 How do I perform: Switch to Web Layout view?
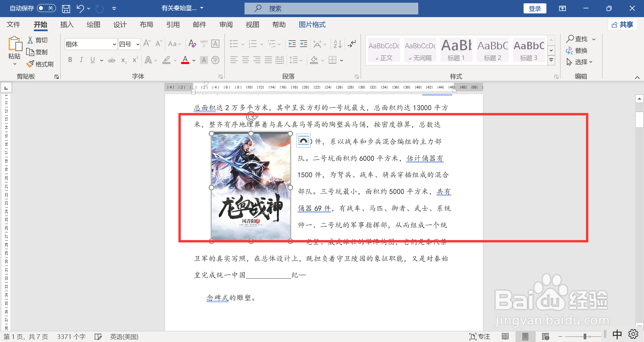pyautogui.click(x=545, y=336)
